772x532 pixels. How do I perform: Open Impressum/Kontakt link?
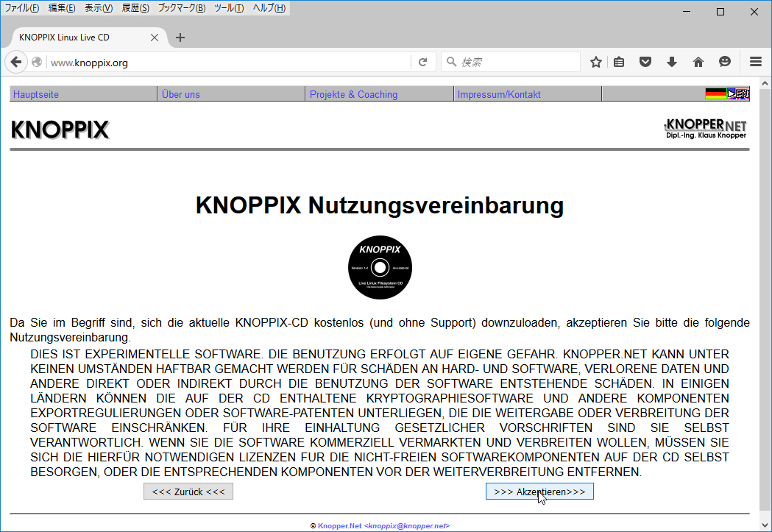pyautogui.click(x=499, y=94)
